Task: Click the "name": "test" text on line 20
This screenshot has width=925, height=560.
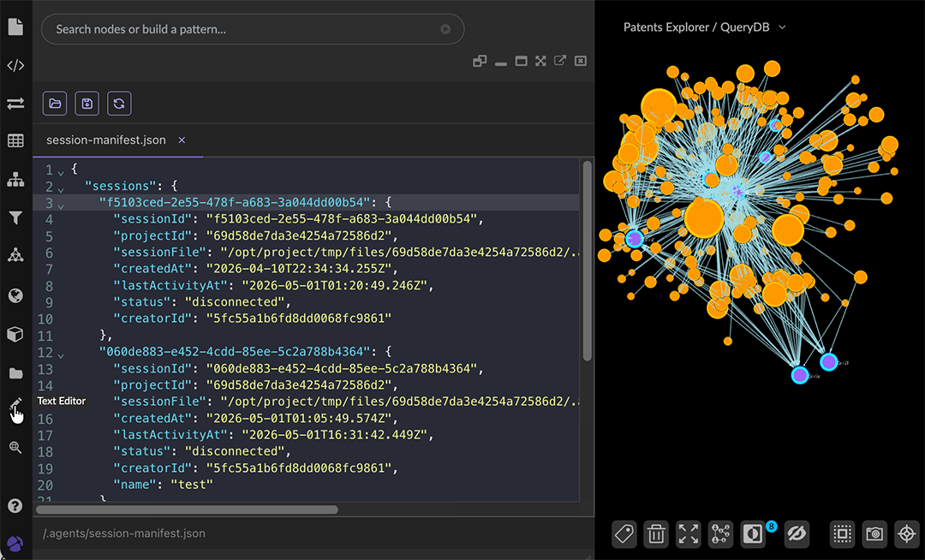Action: 163,485
